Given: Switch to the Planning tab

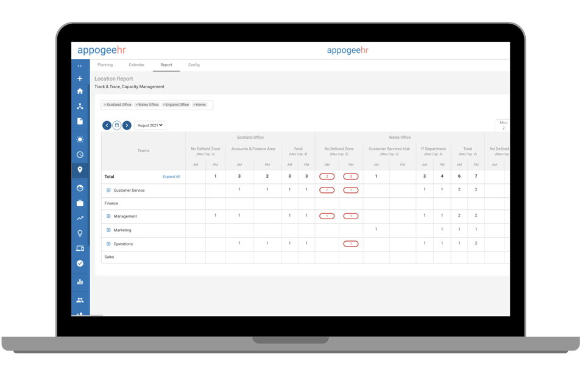Looking at the screenshot, I should click(105, 65).
